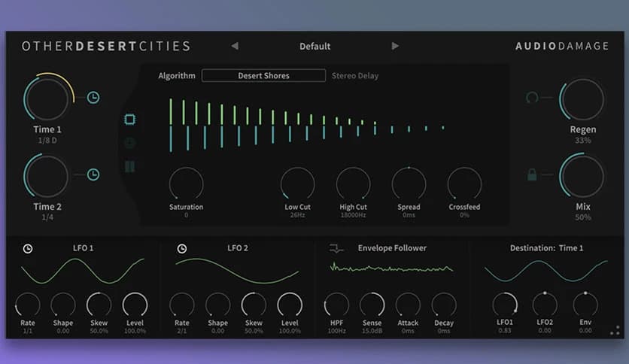The image size is (629, 364).
Task: Click the chip icon beside the delay display
Action: pyautogui.click(x=130, y=120)
